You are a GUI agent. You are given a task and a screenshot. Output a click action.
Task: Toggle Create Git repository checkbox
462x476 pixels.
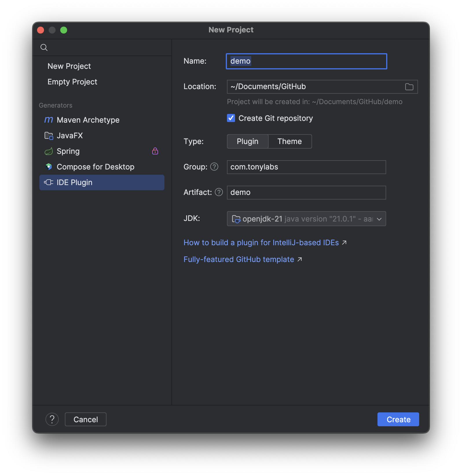[231, 118]
